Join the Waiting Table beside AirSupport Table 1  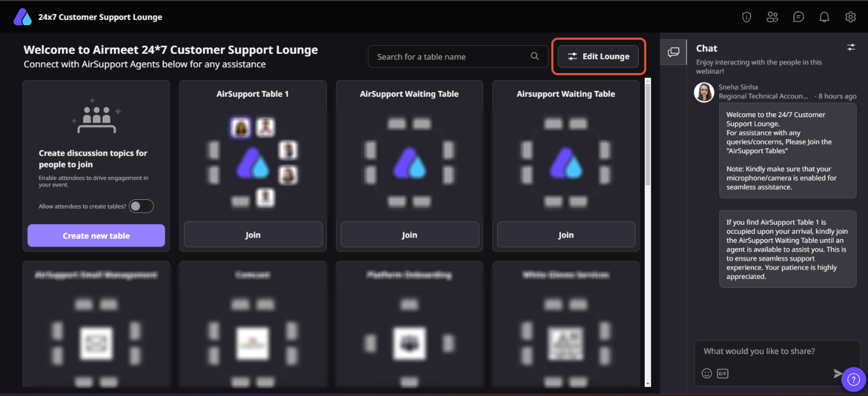pyautogui.click(x=410, y=235)
